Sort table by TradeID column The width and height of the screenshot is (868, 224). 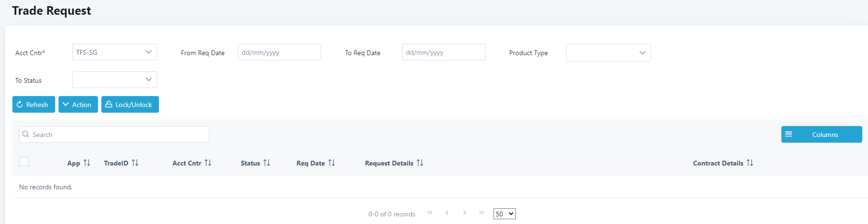point(135,163)
